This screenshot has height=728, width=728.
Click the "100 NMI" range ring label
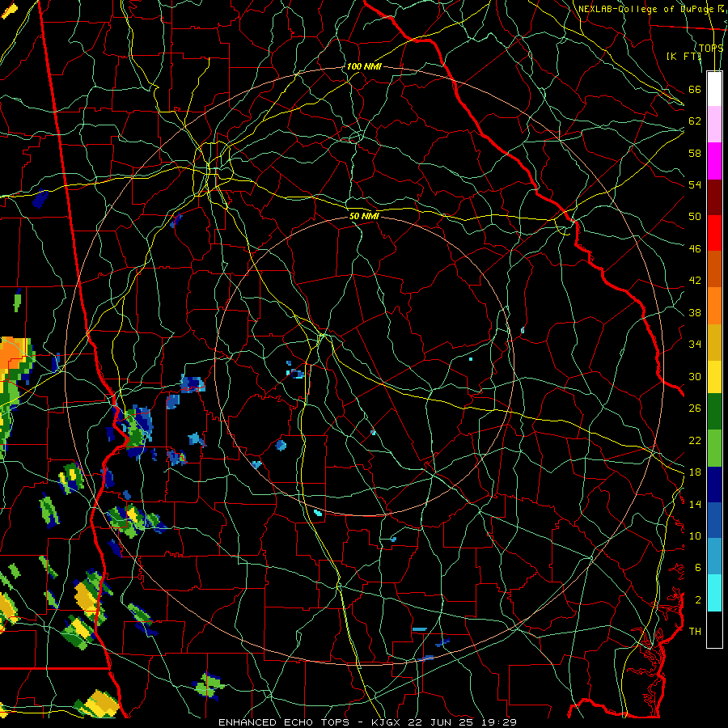coord(364,66)
